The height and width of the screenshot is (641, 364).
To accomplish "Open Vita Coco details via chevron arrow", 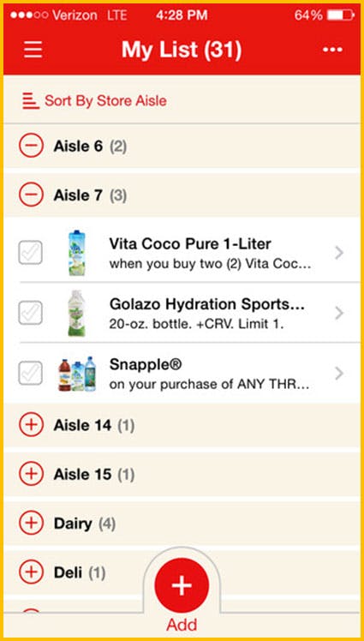I will (338, 253).
